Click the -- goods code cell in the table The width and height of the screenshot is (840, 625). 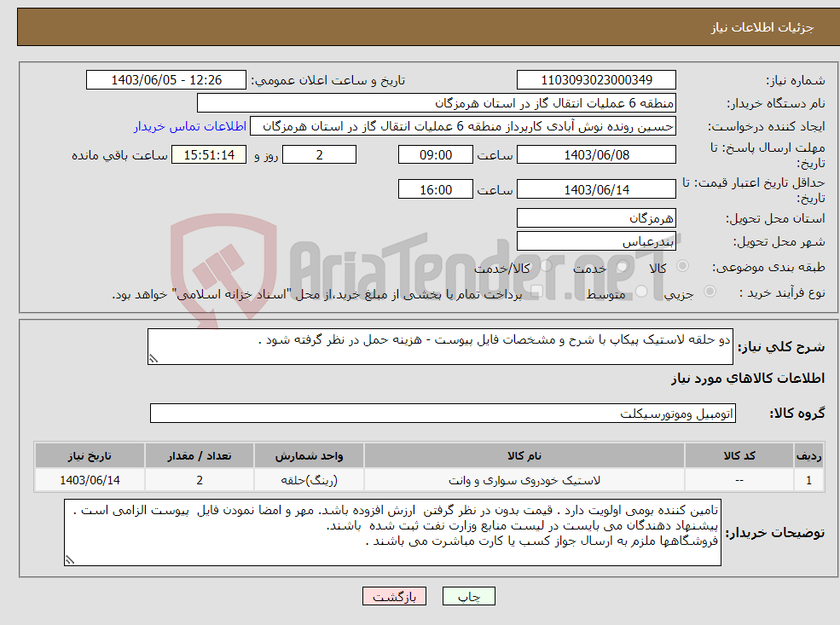tap(739, 480)
